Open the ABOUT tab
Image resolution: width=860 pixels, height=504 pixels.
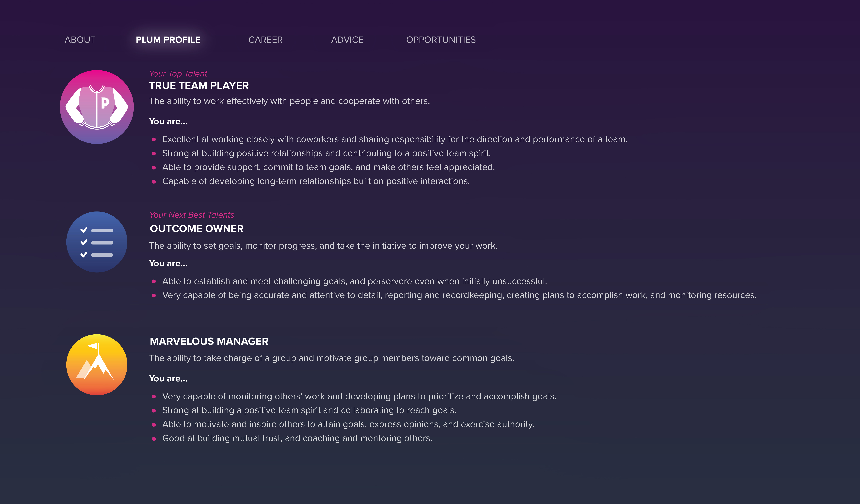click(80, 40)
